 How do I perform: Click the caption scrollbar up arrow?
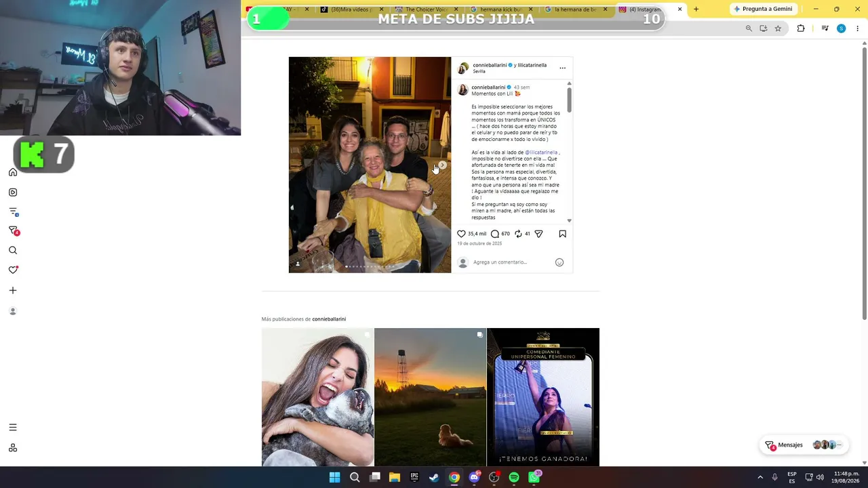(569, 83)
